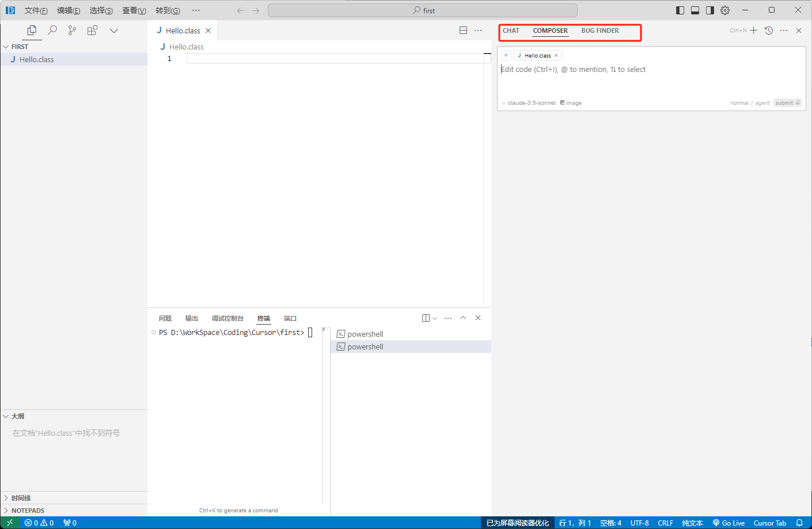Click the split terminal icon
The width and height of the screenshot is (812, 529).
(x=426, y=318)
